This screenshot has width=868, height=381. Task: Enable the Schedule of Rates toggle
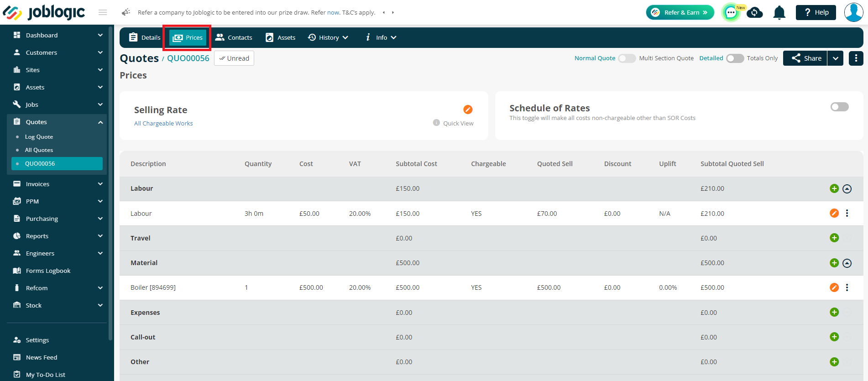[839, 107]
